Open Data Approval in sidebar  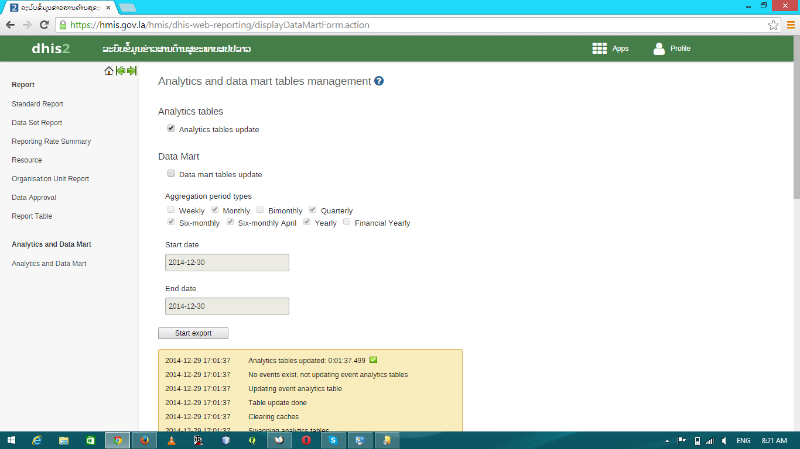pyautogui.click(x=34, y=197)
